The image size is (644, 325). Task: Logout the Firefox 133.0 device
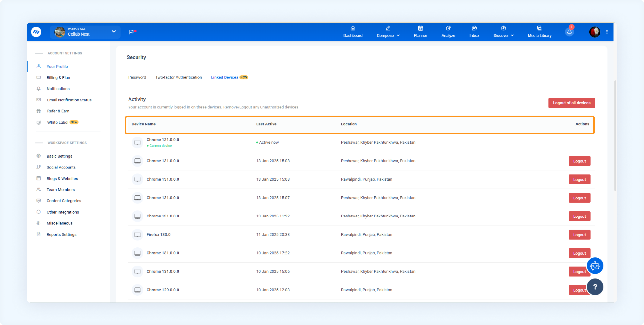[580, 235]
